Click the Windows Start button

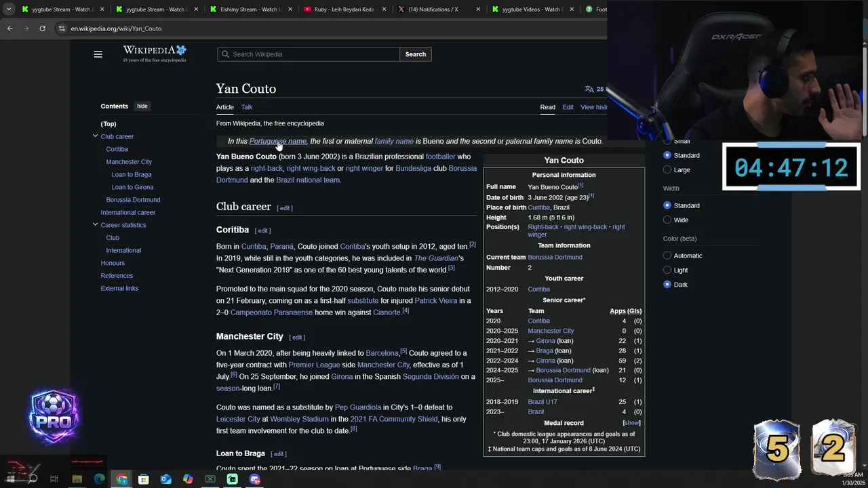point(12,479)
